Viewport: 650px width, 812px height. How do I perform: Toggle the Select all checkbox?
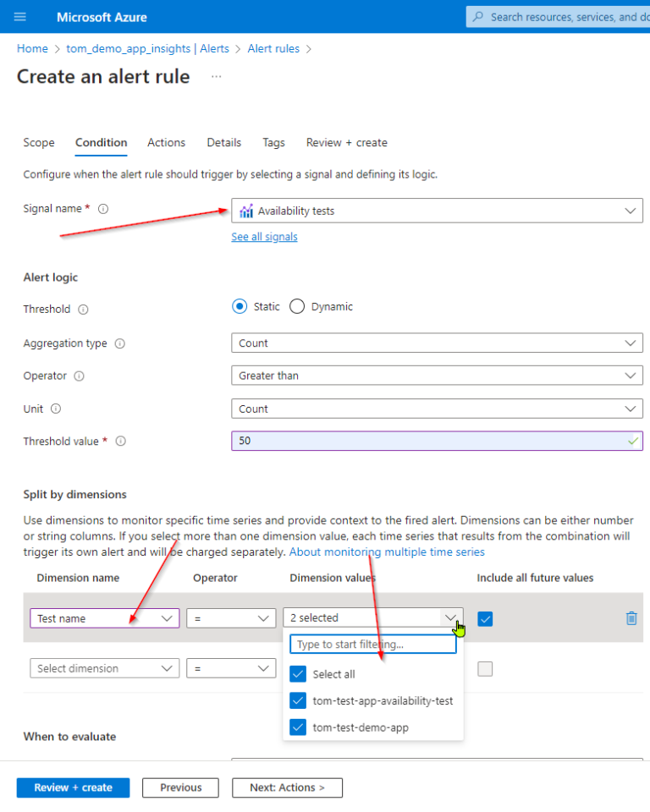pyautogui.click(x=298, y=674)
